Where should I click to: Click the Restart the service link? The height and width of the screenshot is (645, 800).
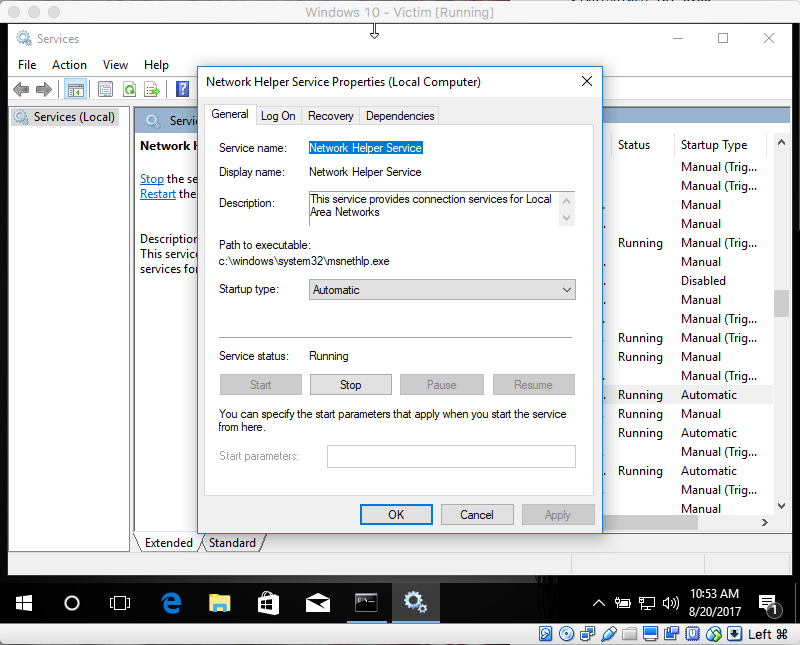(x=158, y=194)
